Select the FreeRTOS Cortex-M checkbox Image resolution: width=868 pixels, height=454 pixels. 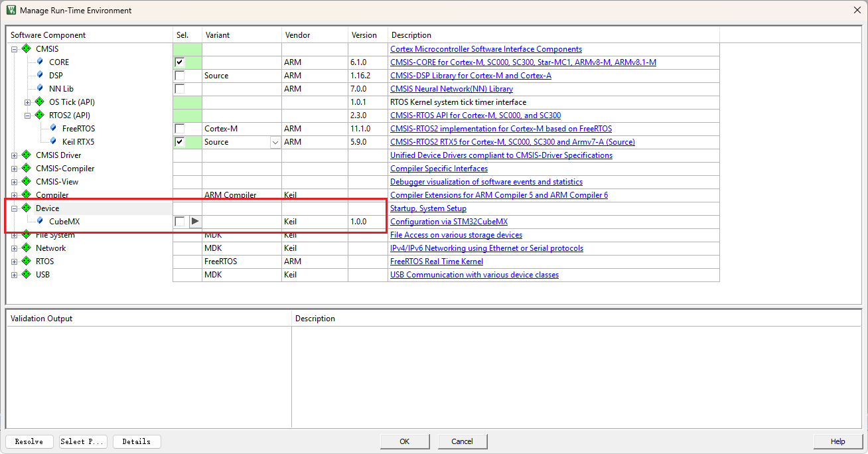tap(179, 128)
